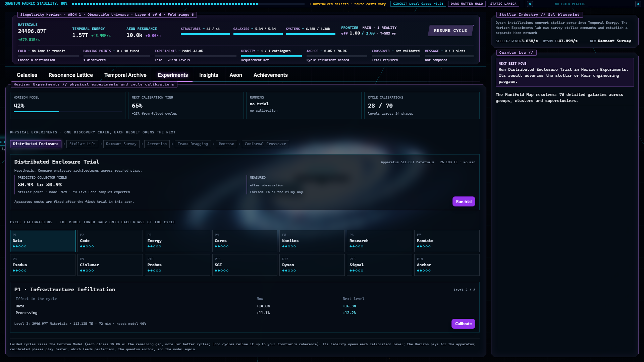Click the Running no trial card
The width and height of the screenshot is (644, 362).
point(304,105)
